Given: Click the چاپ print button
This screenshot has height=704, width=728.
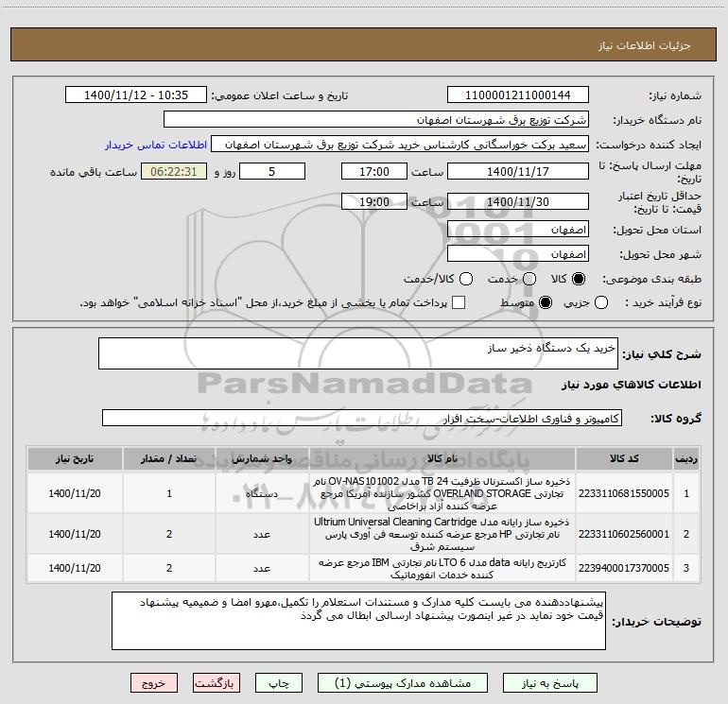Looking at the screenshot, I should [x=279, y=683].
